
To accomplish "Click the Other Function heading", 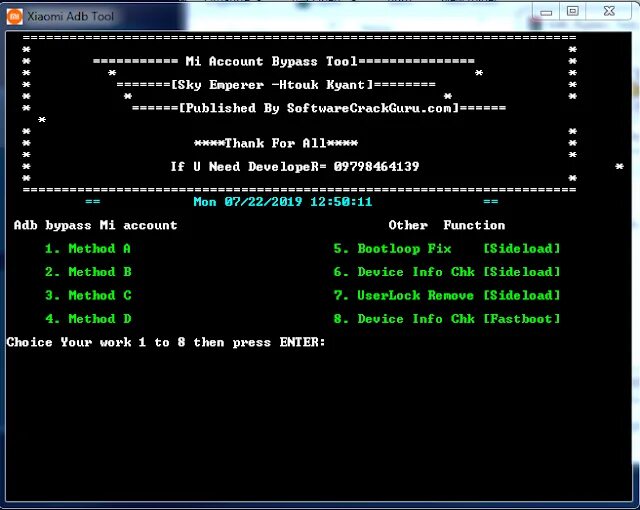I will [x=447, y=225].
